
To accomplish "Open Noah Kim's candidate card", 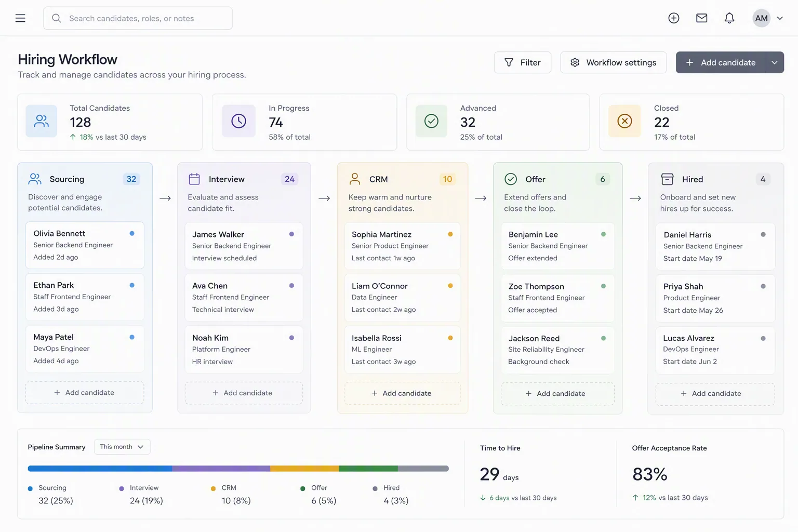I will (244, 350).
